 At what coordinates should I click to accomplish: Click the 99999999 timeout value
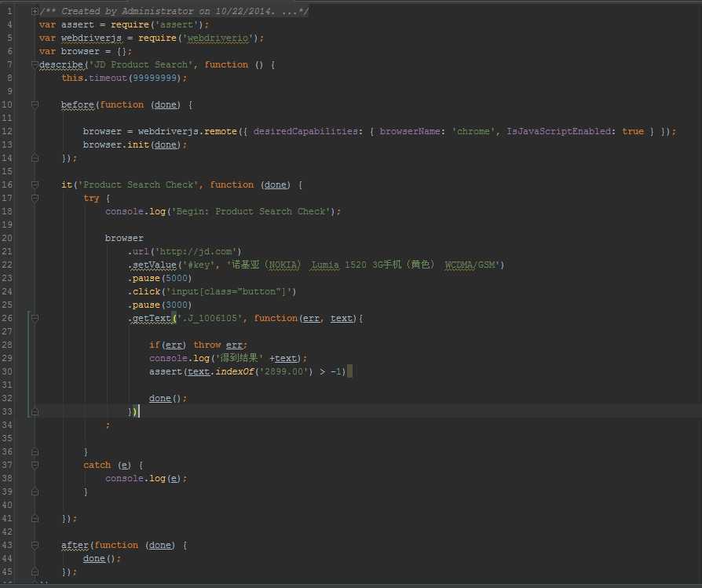(155, 78)
